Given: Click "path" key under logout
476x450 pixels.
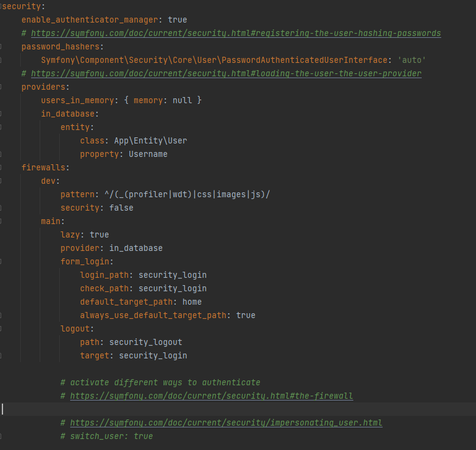Looking at the screenshot, I should [x=90, y=342].
